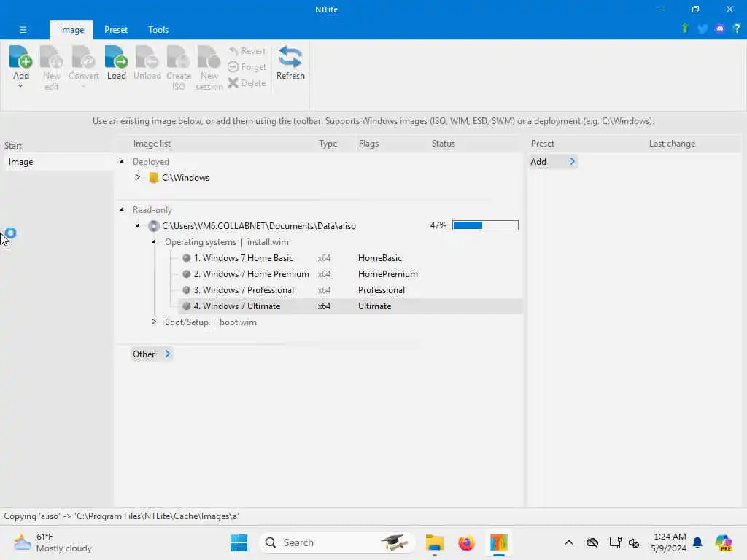Image resolution: width=747 pixels, height=560 pixels.
Task: Select Windows 7 Ultimate edition
Action: [x=237, y=306]
